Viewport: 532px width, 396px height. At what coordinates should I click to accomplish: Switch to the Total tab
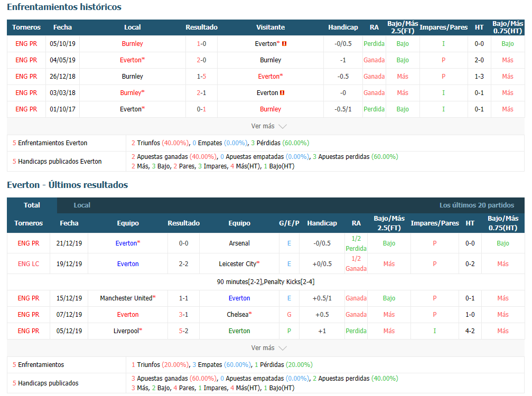click(32, 205)
